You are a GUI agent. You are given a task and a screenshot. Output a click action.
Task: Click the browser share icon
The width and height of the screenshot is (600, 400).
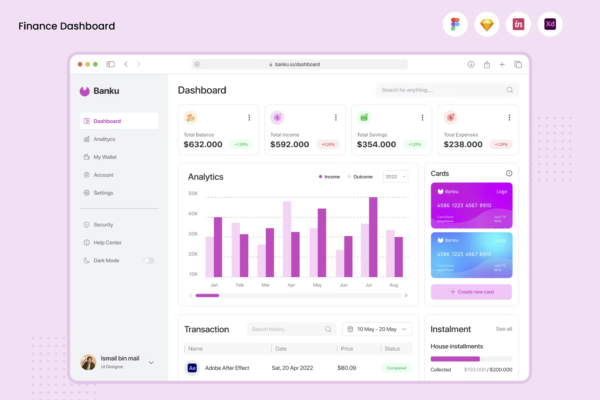[487, 65]
